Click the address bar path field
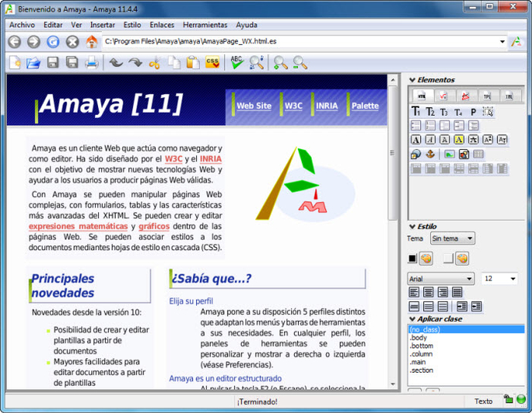532x413 pixels. click(x=300, y=42)
